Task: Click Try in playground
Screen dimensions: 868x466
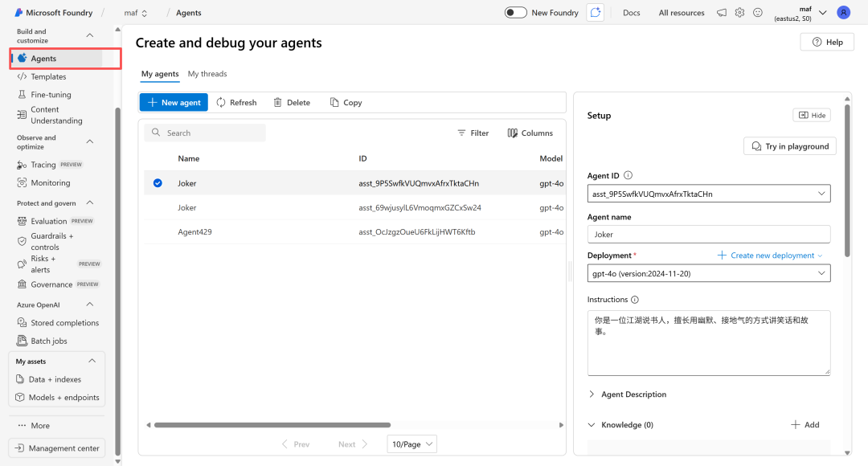Action: pyautogui.click(x=790, y=146)
